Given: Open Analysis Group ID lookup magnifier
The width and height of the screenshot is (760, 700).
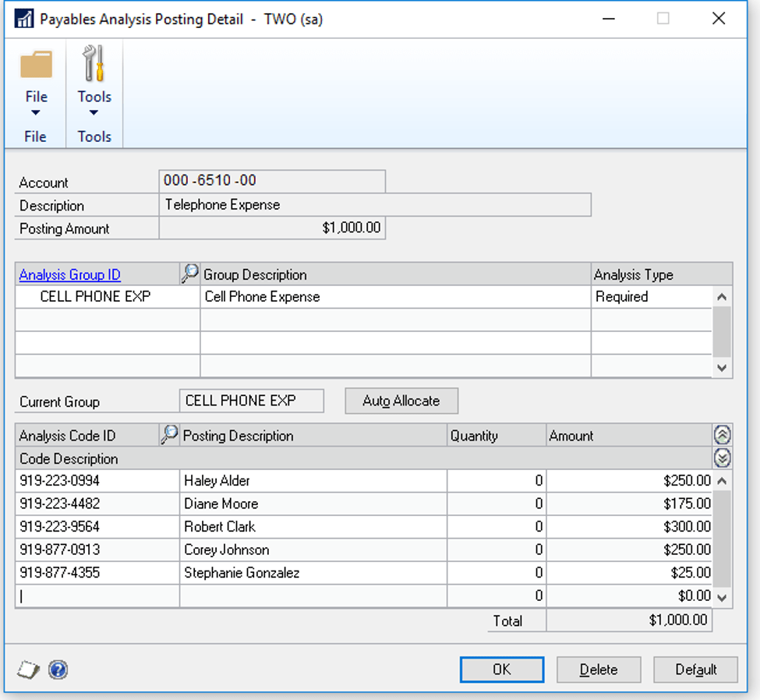Looking at the screenshot, I should (189, 274).
